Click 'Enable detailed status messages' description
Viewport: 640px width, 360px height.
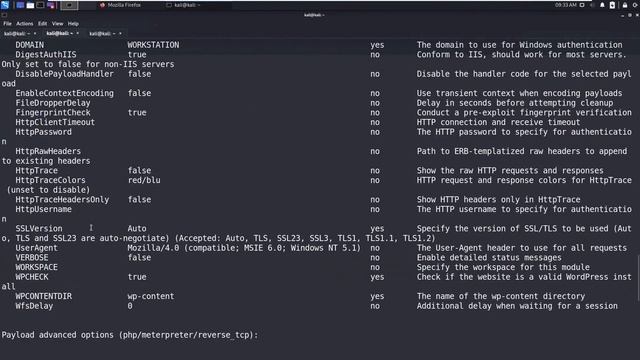(x=489, y=258)
